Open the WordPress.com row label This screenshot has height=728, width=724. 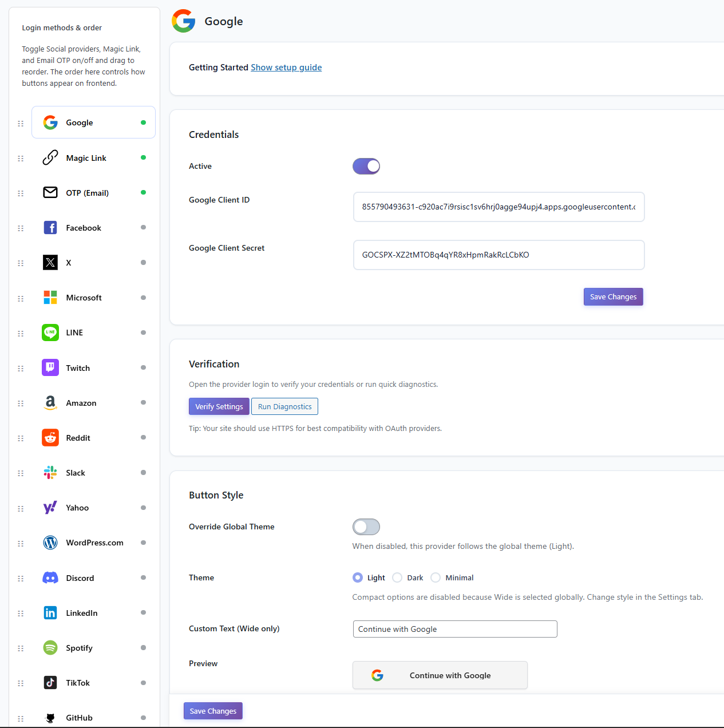pos(94,543)
